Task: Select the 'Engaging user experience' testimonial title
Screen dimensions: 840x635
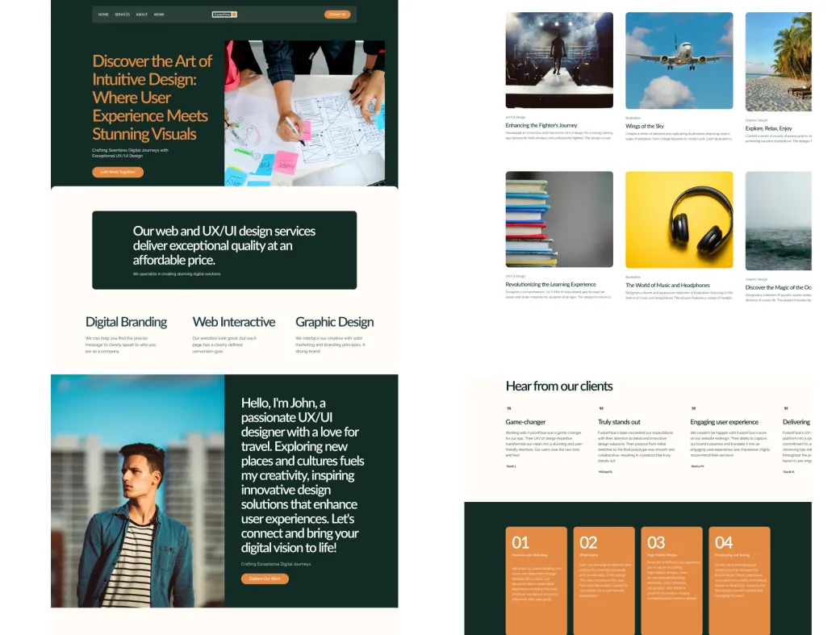Action: coord(725,422)
